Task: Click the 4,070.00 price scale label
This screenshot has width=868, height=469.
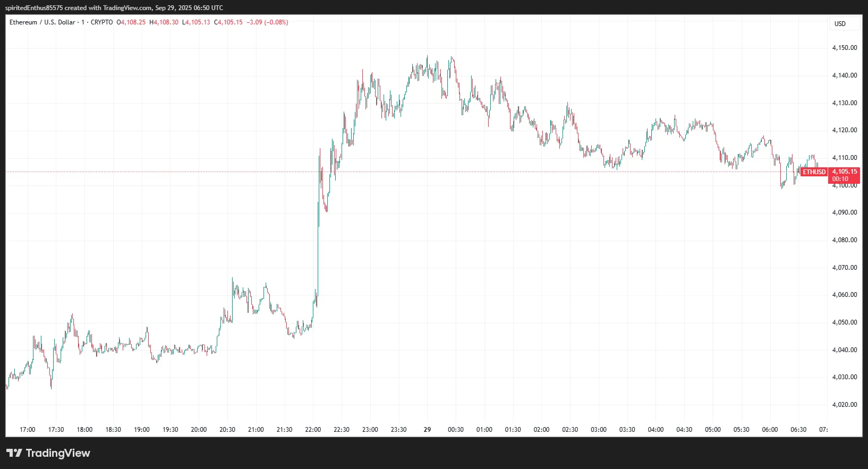Action: (x=844, y=268)
